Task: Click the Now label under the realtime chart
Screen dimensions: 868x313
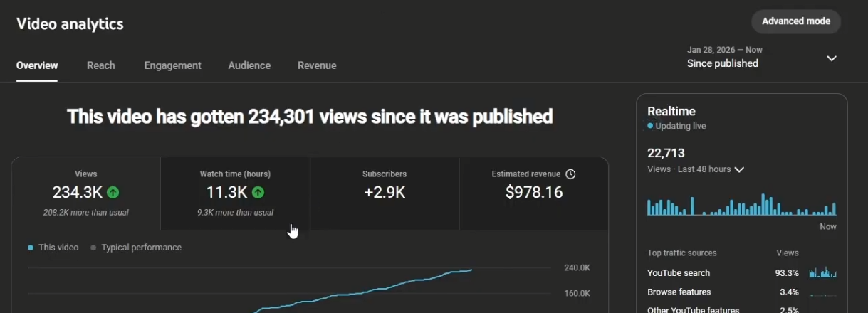Action: (828, 227)
